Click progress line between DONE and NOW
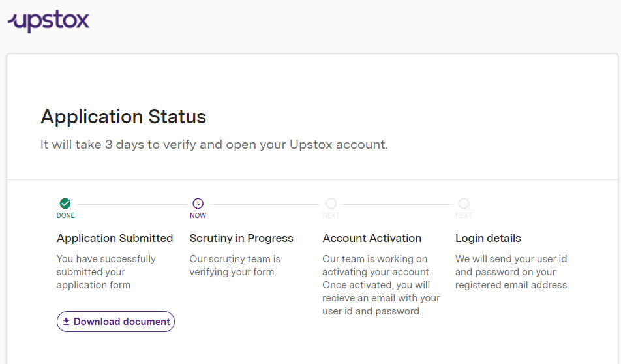Image resolution: width=621 pixels, height=364 pixels. 132,204
